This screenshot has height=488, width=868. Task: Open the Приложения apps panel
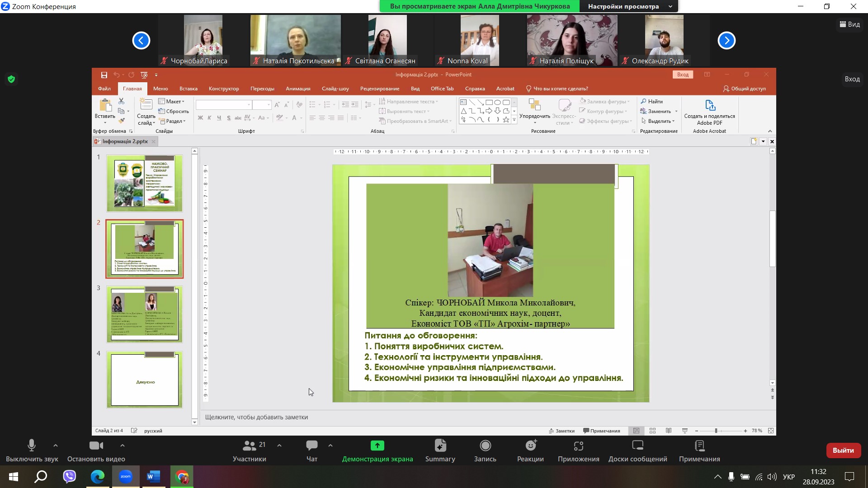pos(578,446)
